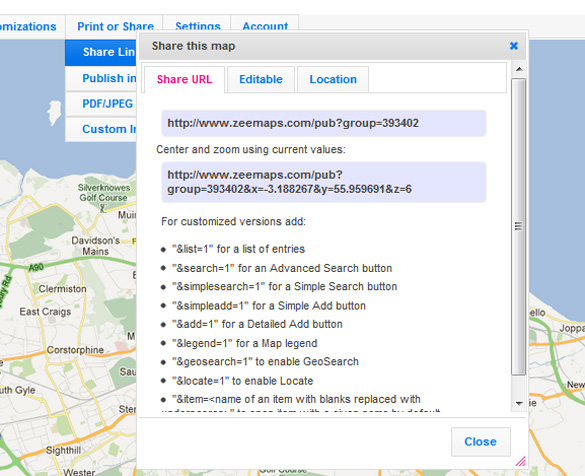The width and height of the screenshot is (585, 476).
Task: Click the "&legend=1" Map legend text
Action: 244,343
